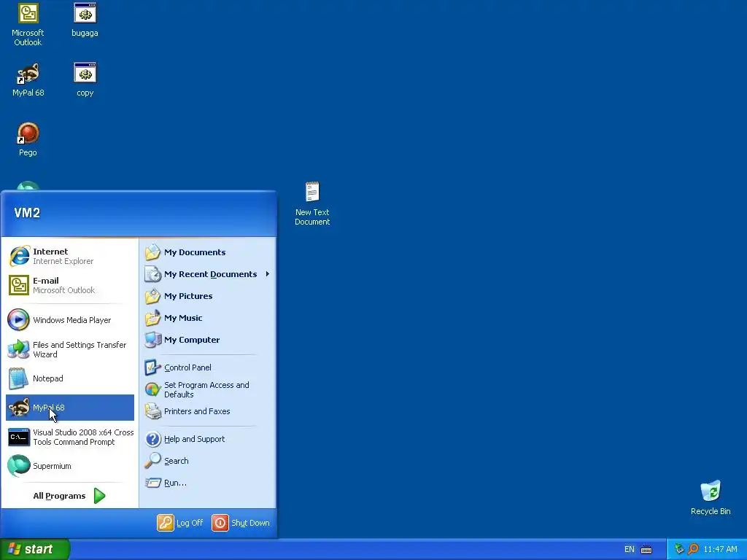This screenshot has height=560, width=747.
Task: Expand the All Programs list
Action: click(69, 496)
